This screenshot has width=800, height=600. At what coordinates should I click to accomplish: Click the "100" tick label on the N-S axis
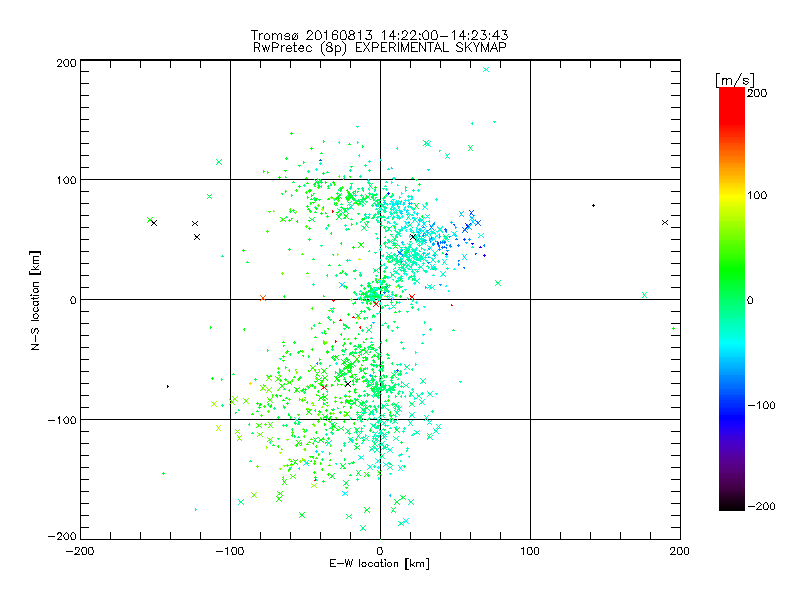(66, 180)
